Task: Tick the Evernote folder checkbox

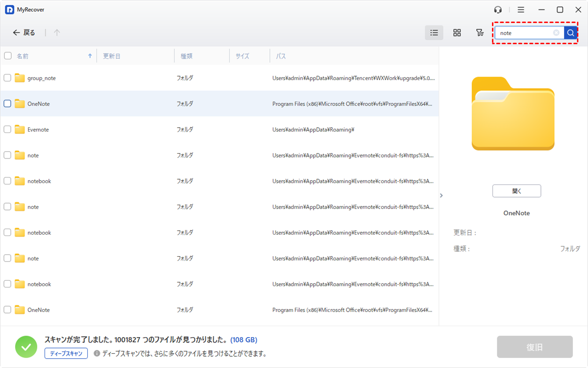Action: point(7,130)
